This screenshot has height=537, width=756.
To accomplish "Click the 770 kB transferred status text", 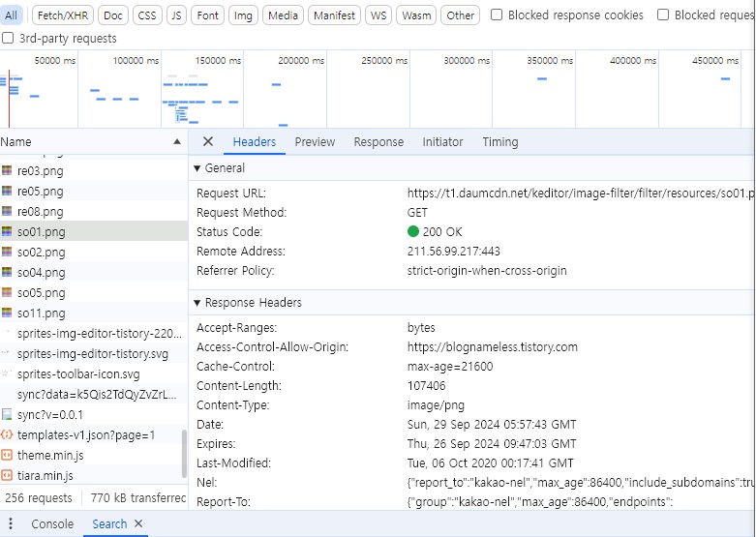I will pos(138,497).
